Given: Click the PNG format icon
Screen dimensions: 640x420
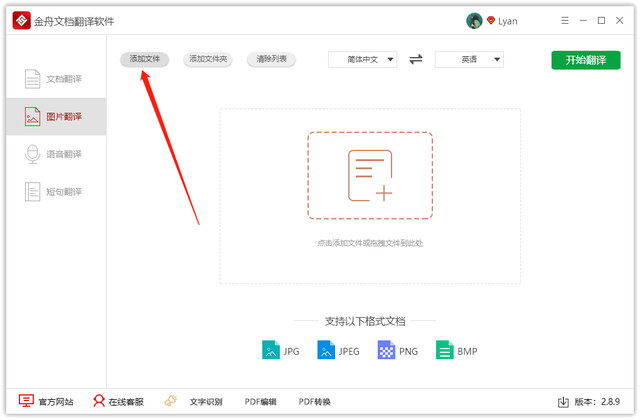Looking at the screenshot, I should [386, 350].
